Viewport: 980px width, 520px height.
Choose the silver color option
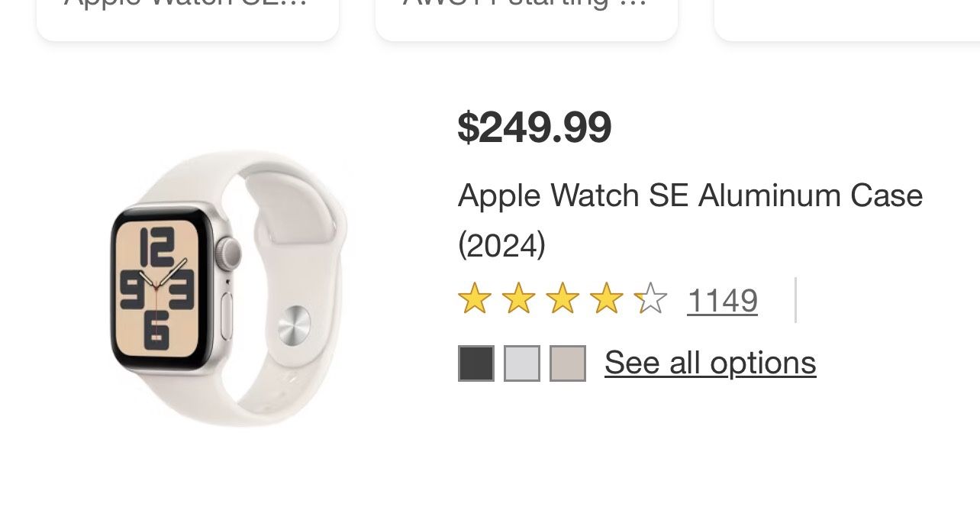click(x=522, y=363)
